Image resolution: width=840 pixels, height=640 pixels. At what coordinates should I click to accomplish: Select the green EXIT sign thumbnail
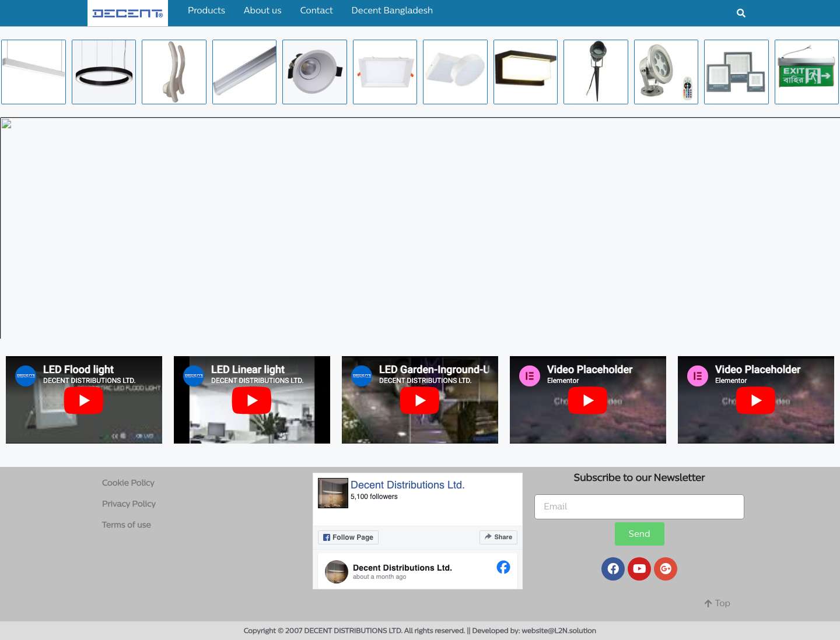click(x=807, y=72)
